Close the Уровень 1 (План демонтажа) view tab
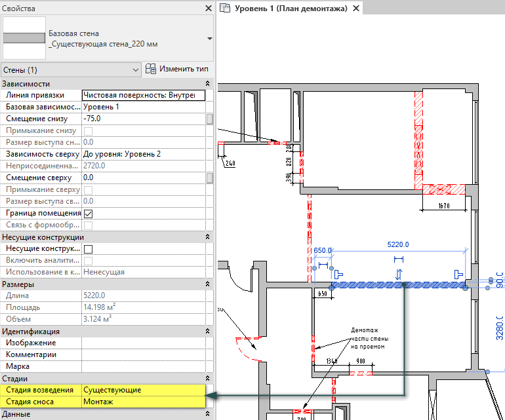Screen dimensions: 505x420 click(x=356, y=9)
